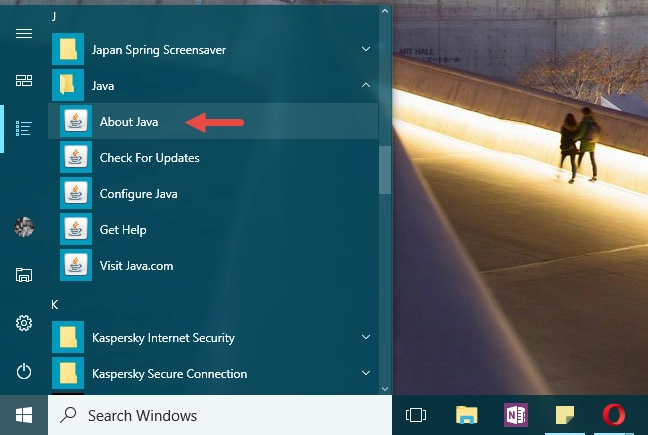Select Get Help under Java
The image size is (648, 435).
click(213, 229)
